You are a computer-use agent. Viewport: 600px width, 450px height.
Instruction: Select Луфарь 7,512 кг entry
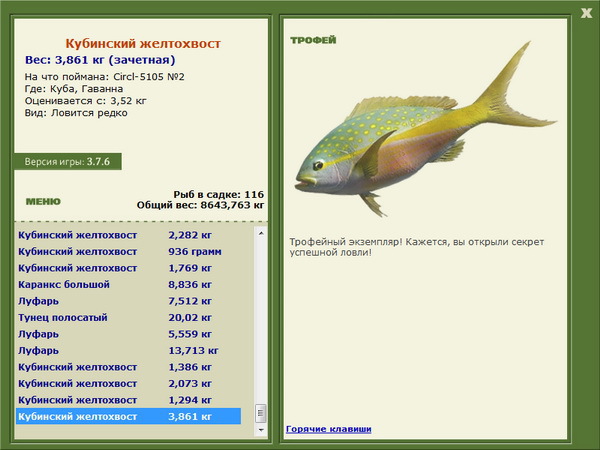click(x=129, y=301)
